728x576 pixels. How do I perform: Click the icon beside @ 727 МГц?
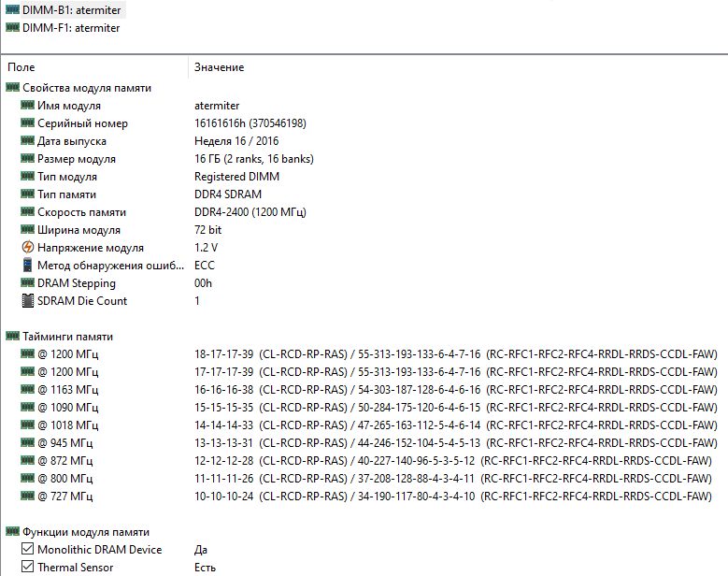(x=27, y=497)
